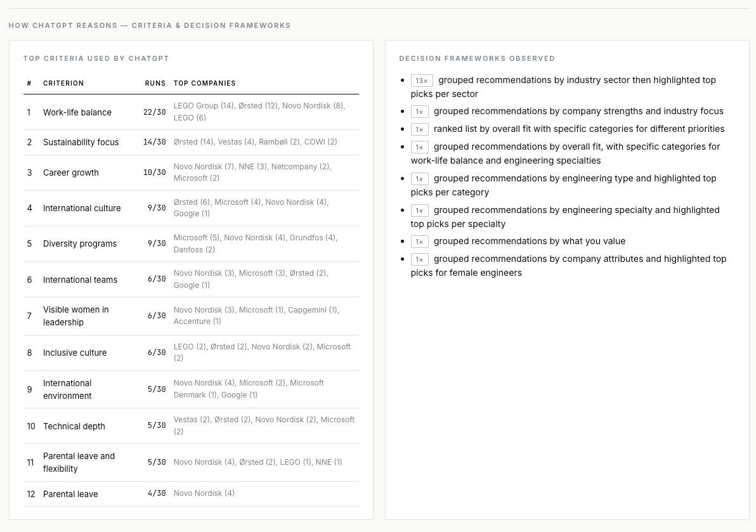Select 'Parental leave and flexibility' criterion
756x532 pixels.
pyautogui.click(x=79, y=462)
